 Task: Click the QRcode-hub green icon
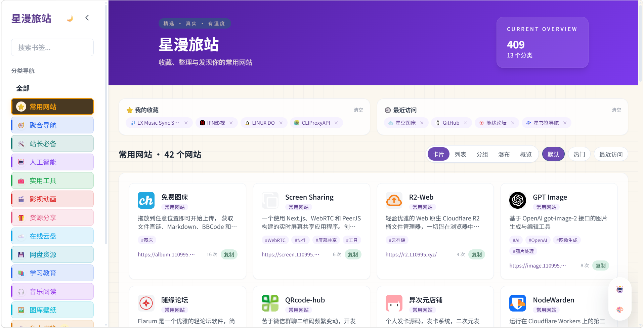click(270, 303)
